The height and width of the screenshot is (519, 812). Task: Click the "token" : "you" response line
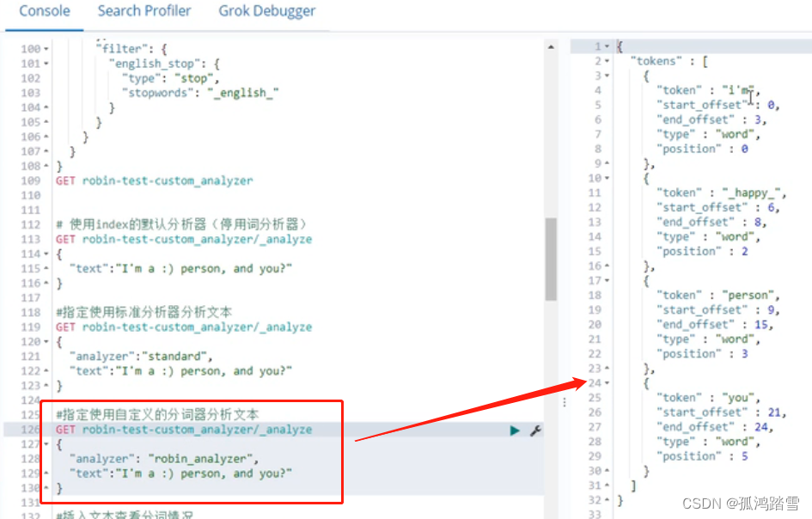click(x=708, y=398)
